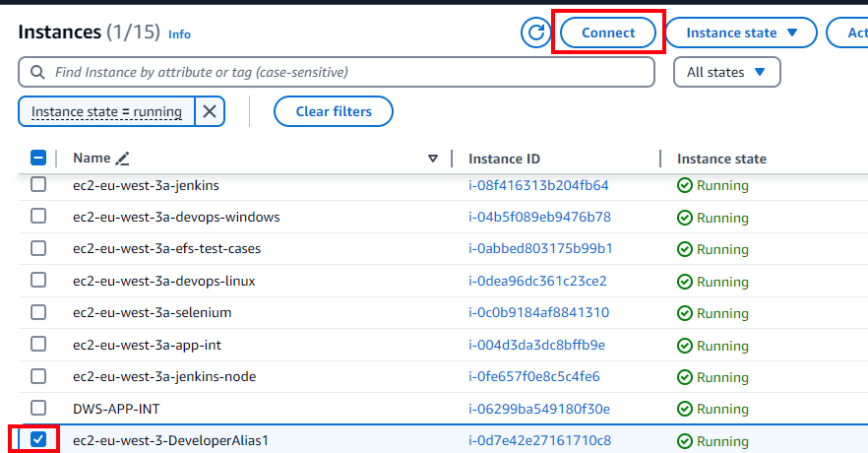The width and height of the screenshot is (868, 453).
Task: Select ec2-eu-west-3a-devops-linux checkbox
Action: pos(38,280)
